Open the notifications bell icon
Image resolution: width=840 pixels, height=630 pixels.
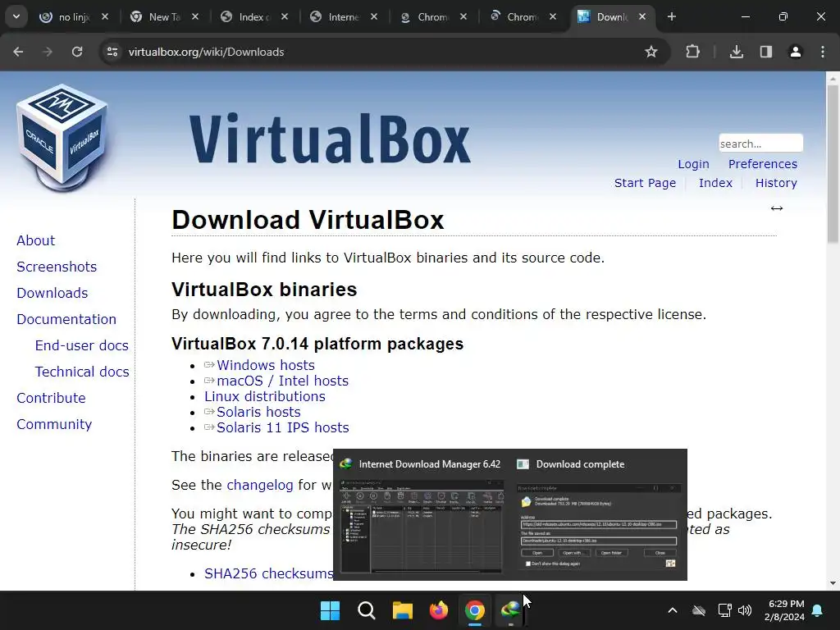click(818, 610)
